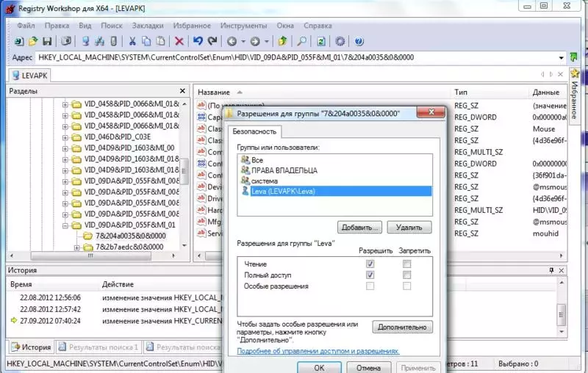Click the Redo arrow in the toolbar
Image resolution: width=588 pixels, height=373 pixels.
pos(212,41)
